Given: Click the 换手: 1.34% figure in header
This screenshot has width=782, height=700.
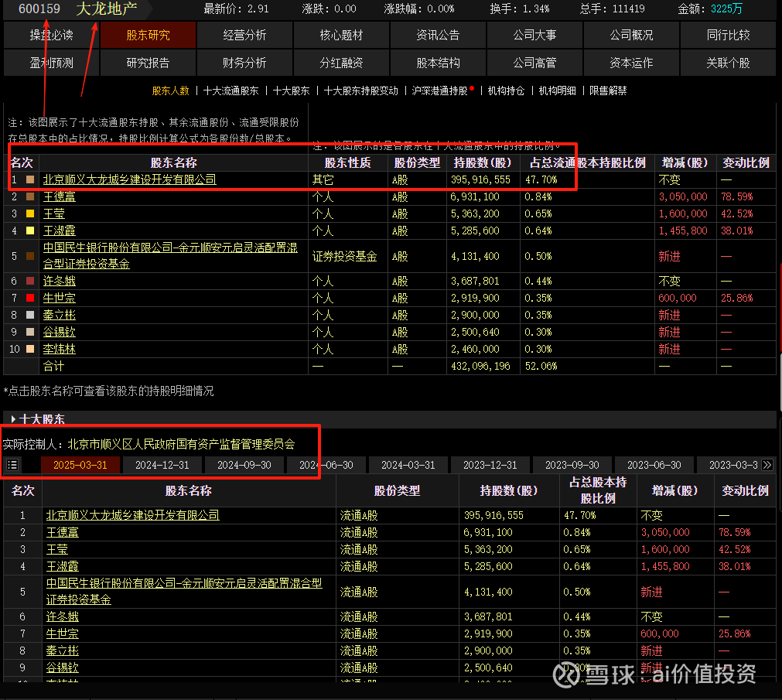Looking at the screenshot, I should (x=520, y=9).
